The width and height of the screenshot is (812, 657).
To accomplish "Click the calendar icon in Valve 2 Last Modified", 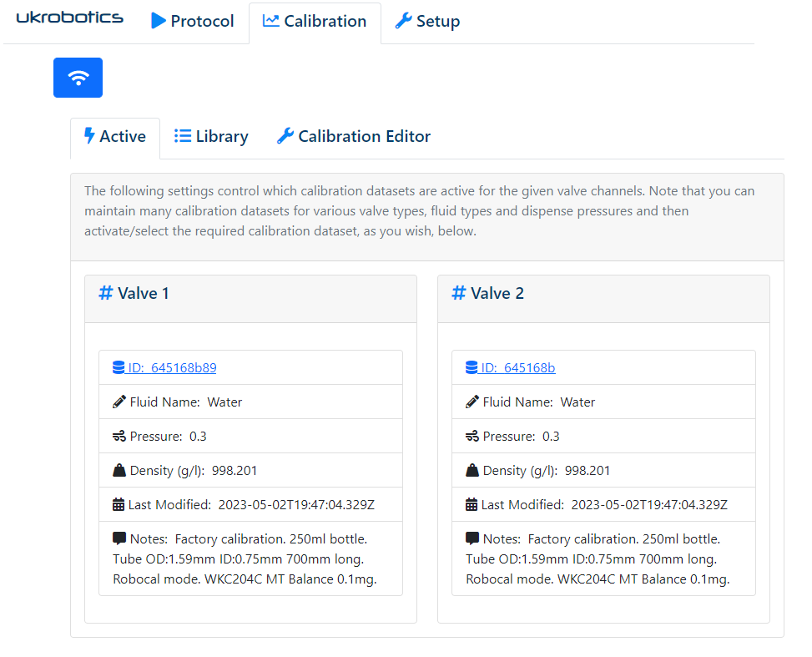I will 472,504.
